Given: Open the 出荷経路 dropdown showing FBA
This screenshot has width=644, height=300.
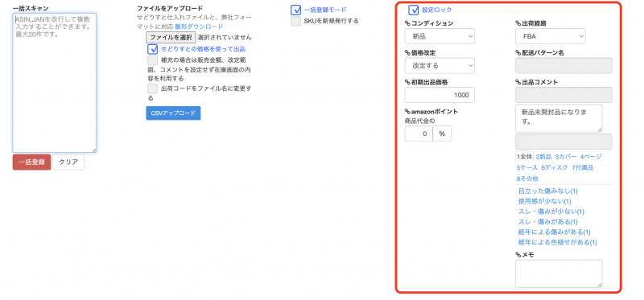Looking at the screenshot, I should tap(551, 36).
